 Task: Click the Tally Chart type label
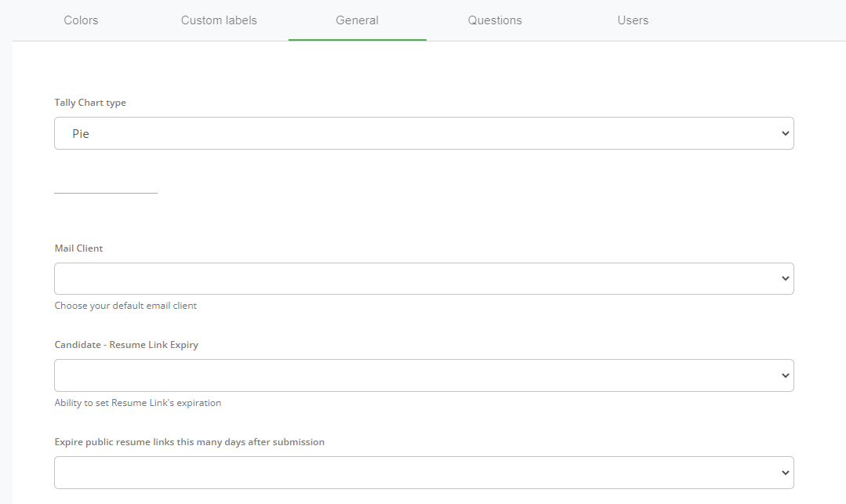tap(90, 103)
